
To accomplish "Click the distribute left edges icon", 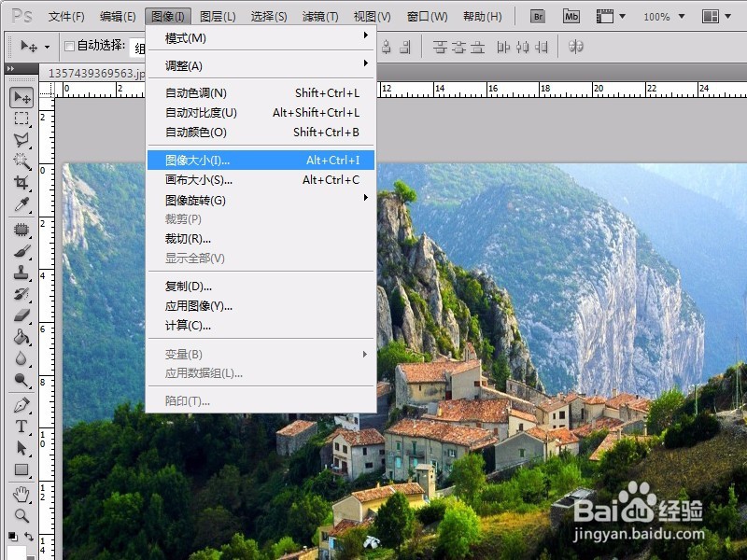I will coord(503,47).
